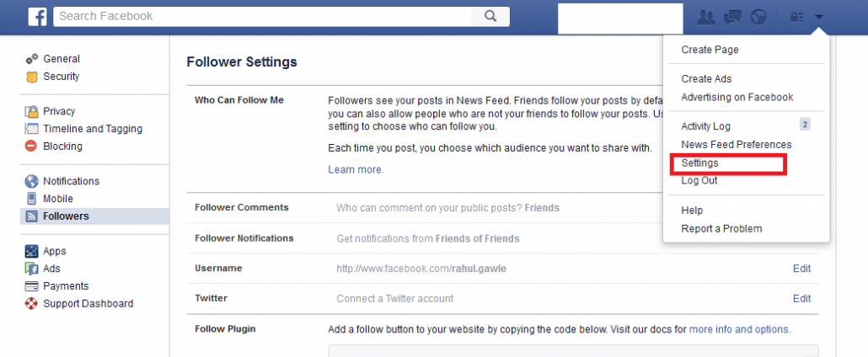868x357 pixels.
Task: Edit the Username row
Action: (801, 269)
